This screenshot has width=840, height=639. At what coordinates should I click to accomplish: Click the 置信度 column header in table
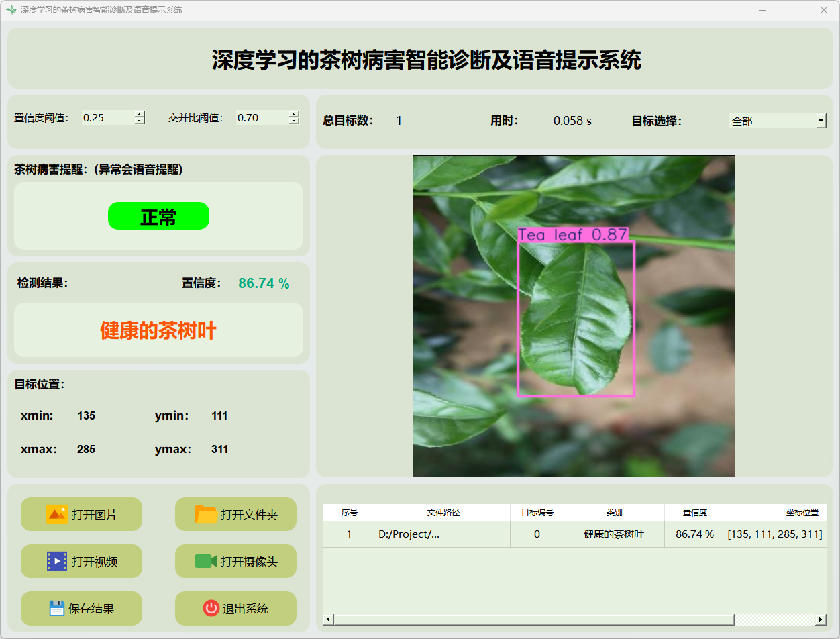click(694, 512)
